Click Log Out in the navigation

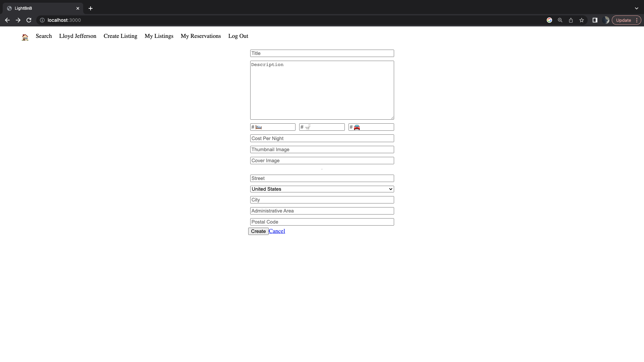pos(238,36)
